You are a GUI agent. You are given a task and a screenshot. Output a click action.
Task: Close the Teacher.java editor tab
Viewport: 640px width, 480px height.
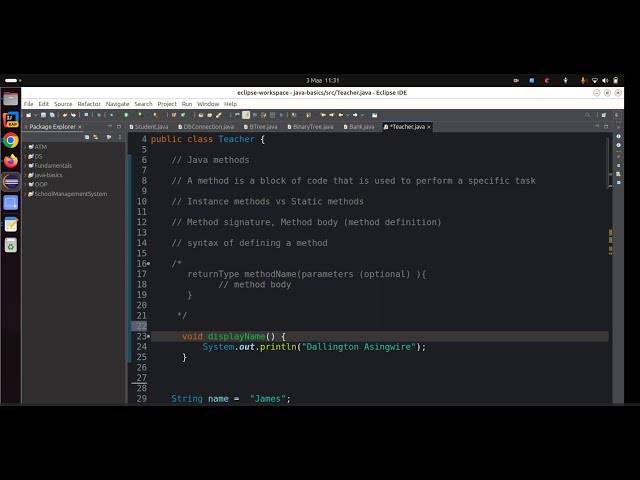click(x=429, y=127)
